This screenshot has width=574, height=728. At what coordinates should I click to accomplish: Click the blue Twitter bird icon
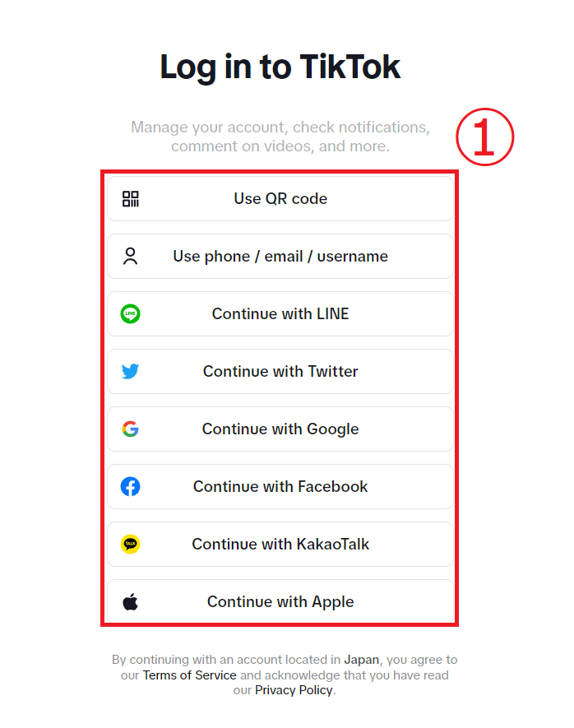[131, 372]
